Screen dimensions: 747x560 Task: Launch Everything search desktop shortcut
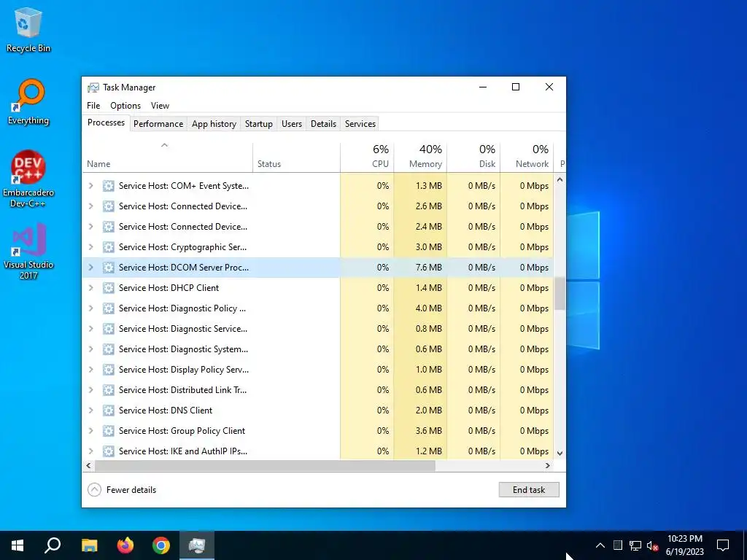pyautogui.click(x=28, y=102)
